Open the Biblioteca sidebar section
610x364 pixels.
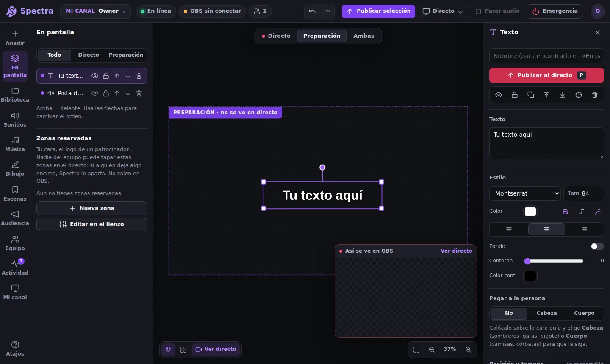tap(15, 95)
